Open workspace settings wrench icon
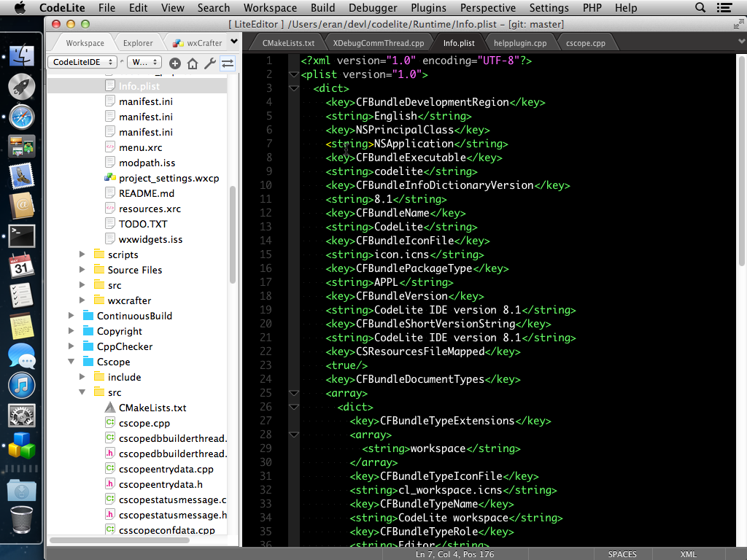 (x=210, y=63)
